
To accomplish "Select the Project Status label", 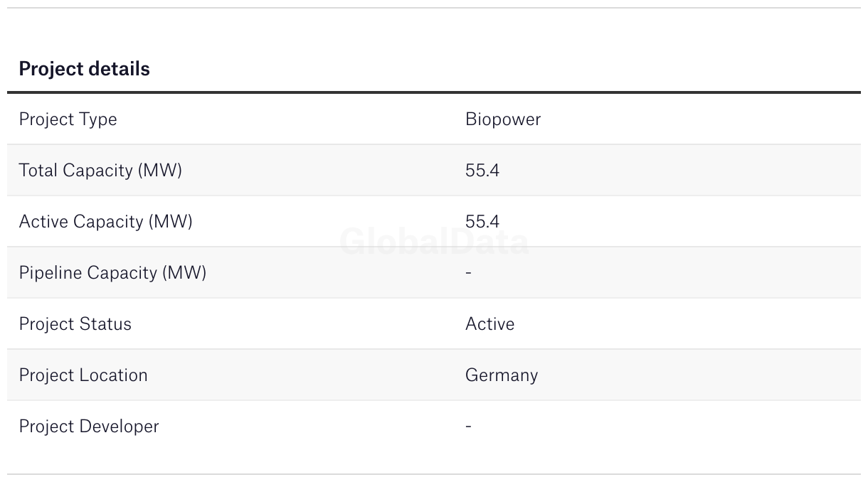I will pyautogui.click(x=75, y=323).
